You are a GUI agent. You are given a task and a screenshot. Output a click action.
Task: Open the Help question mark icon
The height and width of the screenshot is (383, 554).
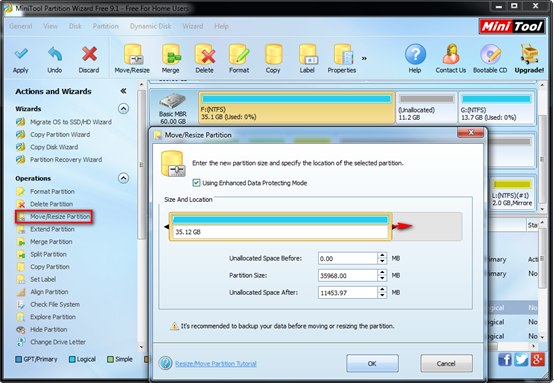pyautogui.click(x=415, y=54)
